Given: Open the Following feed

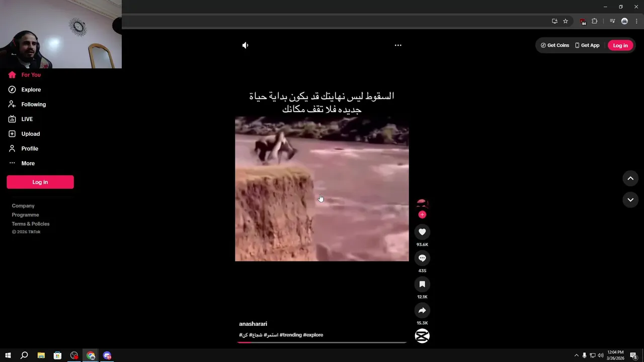Looking at the screenshot, I should (33, 105).
